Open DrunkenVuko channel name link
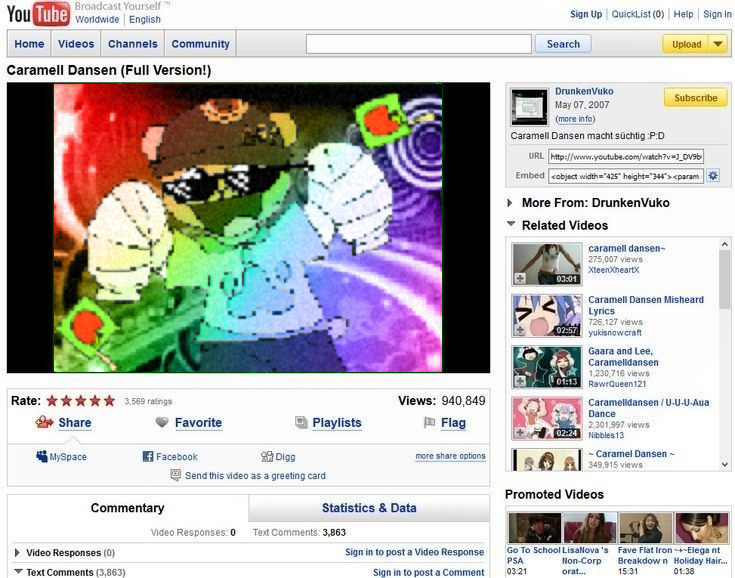Screen dimensions: 735x578 point(584,91)
